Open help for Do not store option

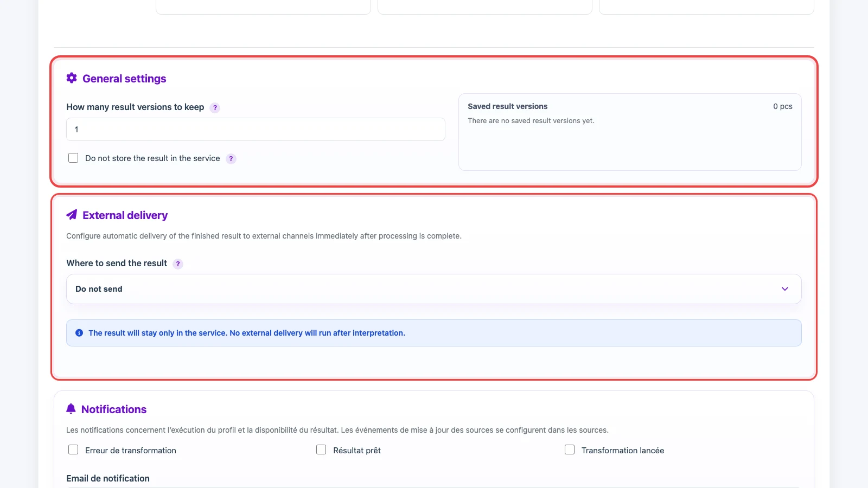coord(231,159)
